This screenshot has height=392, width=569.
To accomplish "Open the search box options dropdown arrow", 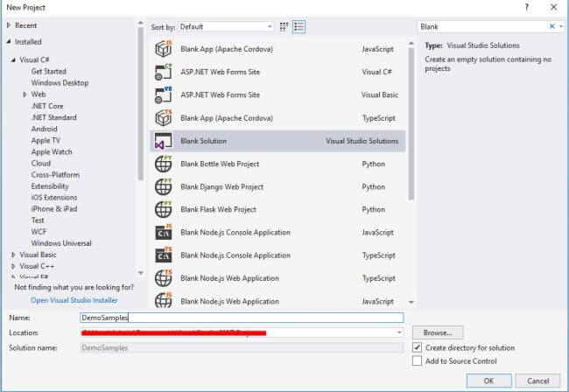I will coord(561,26).
